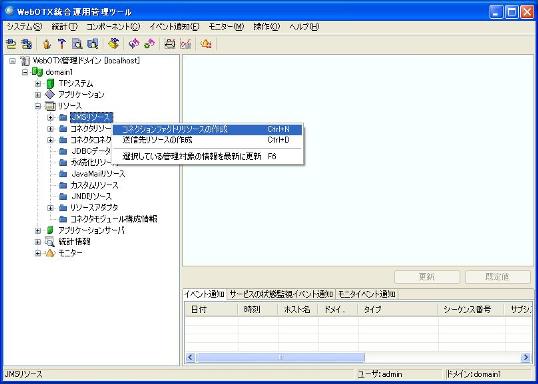Click the printer toolbar icon
538x384 pixels.
tap(169, 44)
